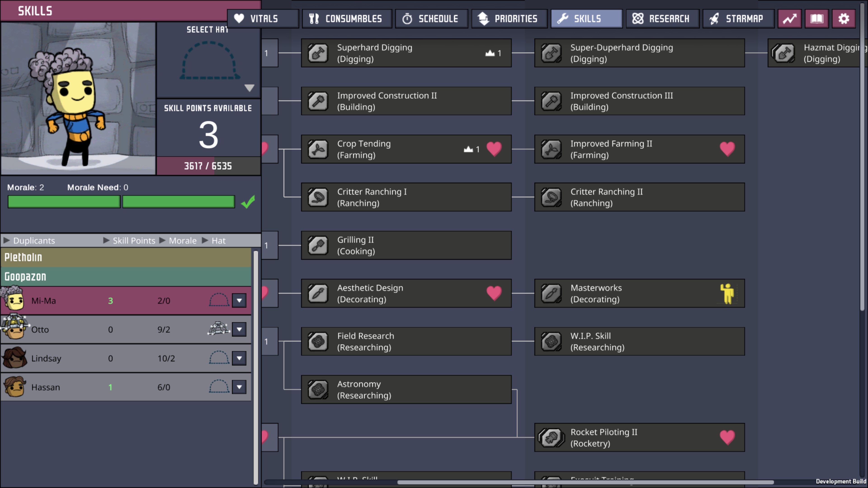Viewport: 868px width, 488px height.
Task: Click the Superhard Digging shovel icon
Action: click(x=318, y=53)
